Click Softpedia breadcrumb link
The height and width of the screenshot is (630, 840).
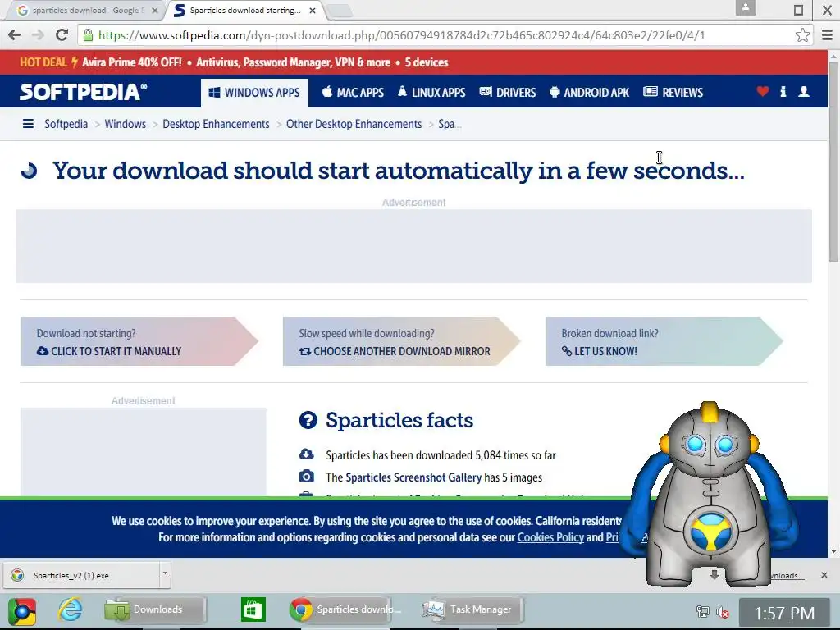66,124
